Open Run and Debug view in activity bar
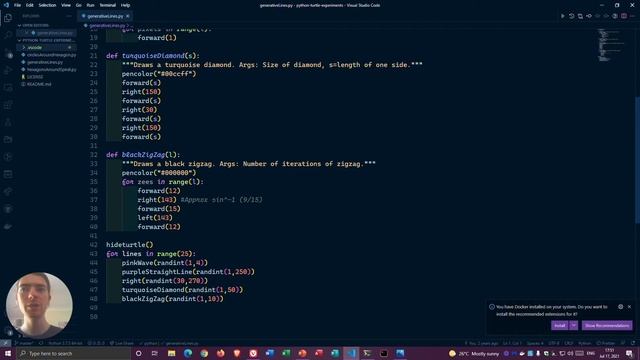The height and width of the screenshot is (360, 640). click(8, 70)
